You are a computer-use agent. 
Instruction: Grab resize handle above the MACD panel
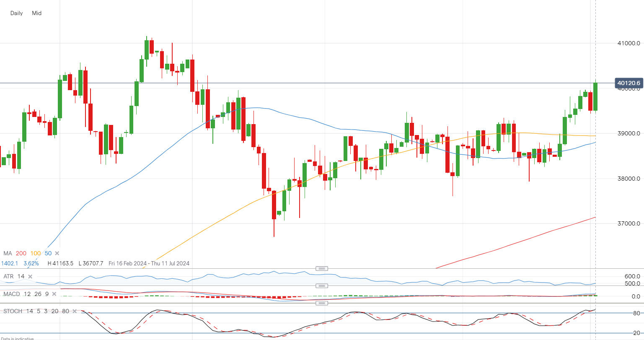tap(322, 286)
